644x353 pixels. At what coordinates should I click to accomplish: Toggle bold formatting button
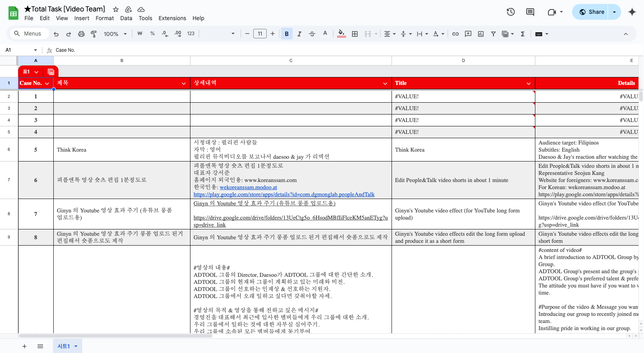tap(287, 34)
